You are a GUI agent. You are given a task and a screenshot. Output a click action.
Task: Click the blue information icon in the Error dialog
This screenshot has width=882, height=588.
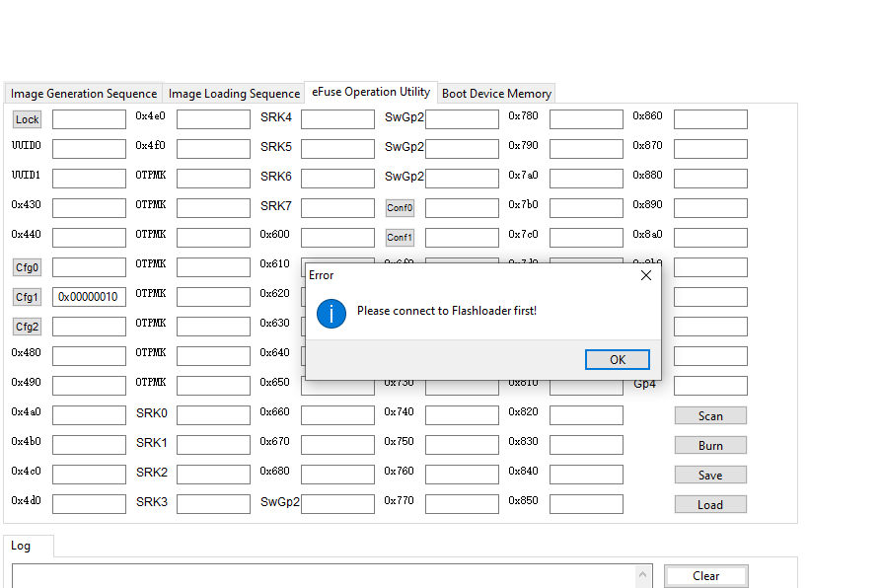click(x=331, y=314)
